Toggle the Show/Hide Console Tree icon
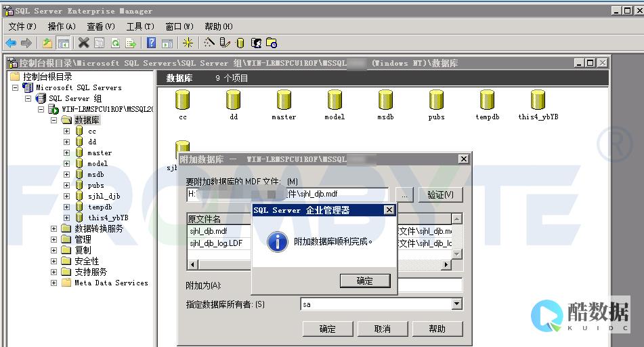This screenshot has height=347, width=644. pyautogui.click(x=63, y=43)
